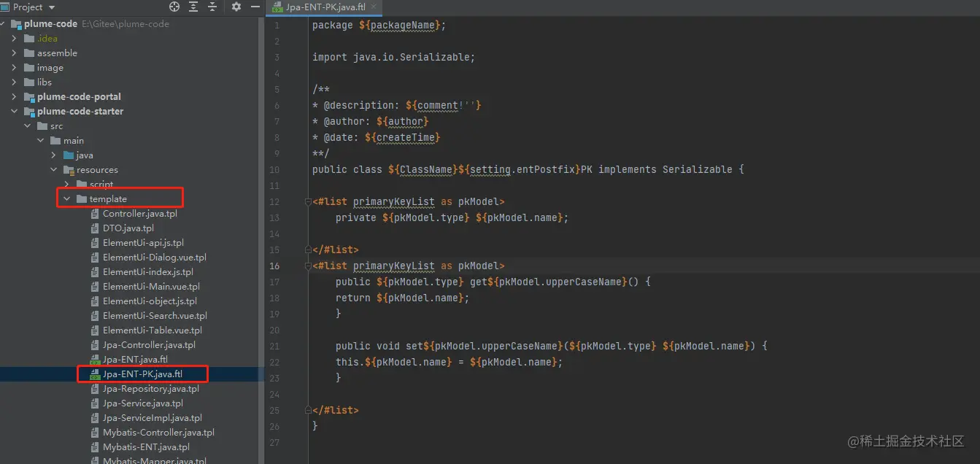
Task: Select the resources folder name
Action: pos(97,170)
